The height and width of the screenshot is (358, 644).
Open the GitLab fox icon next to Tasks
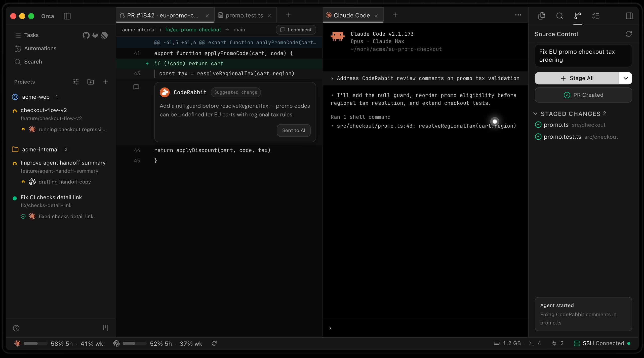point(95,35)
